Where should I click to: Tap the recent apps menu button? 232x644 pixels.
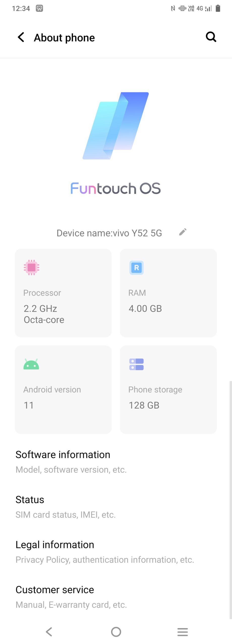[x=183, y=632]
